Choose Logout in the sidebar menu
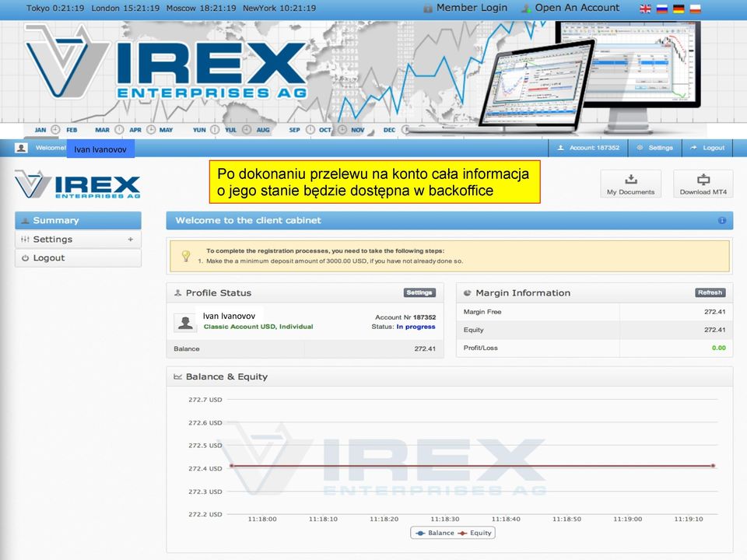Image resolution: width=747 pixels, height=560 pixels. (x=78, y=258)
